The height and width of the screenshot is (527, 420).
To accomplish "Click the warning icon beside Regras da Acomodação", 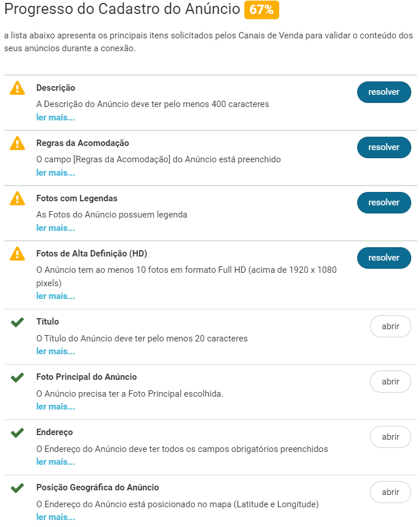I will (17, 144).
